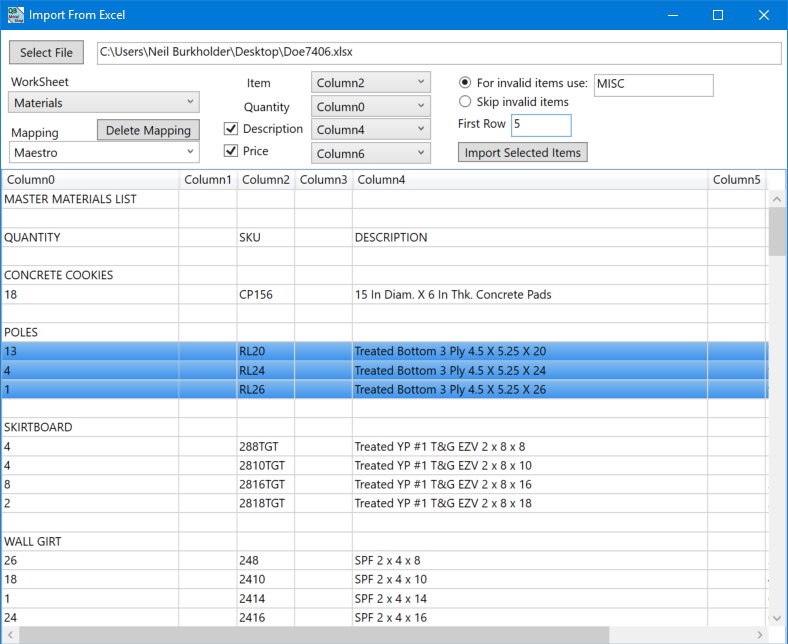Click the Select File button
The height and width of the screenshot is (644, 788).
47,52
